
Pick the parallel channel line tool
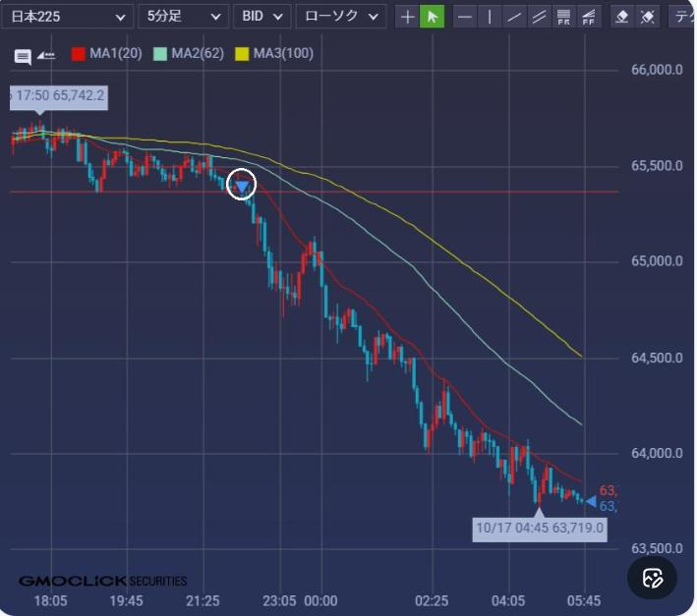[539, 17]
